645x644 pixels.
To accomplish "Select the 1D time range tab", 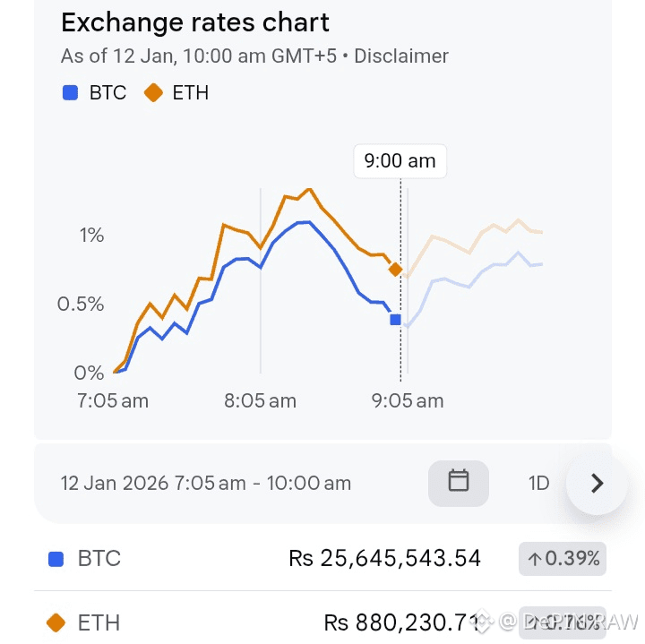I will 537,484.
